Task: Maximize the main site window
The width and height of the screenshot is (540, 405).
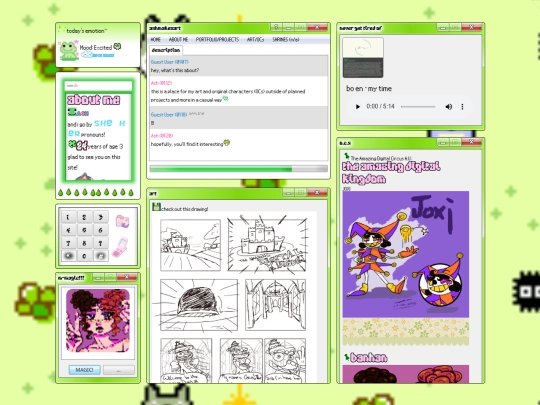Action: [x=300, y=27]
